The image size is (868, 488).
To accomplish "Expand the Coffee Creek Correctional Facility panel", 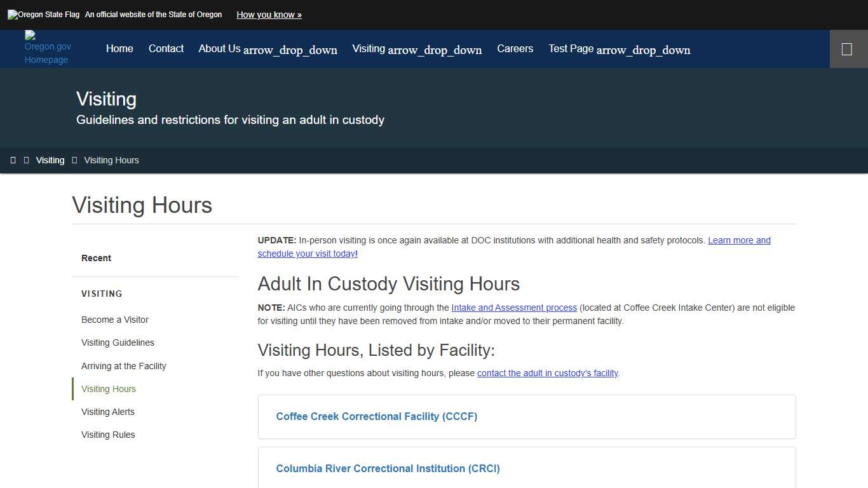I will [376, 416].
